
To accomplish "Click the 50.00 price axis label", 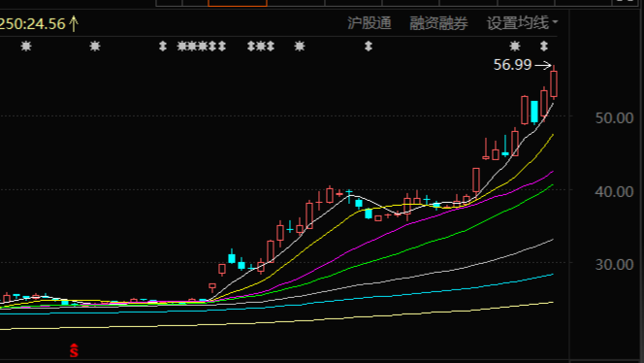I will pyautogui.click(x=614, y=118).
